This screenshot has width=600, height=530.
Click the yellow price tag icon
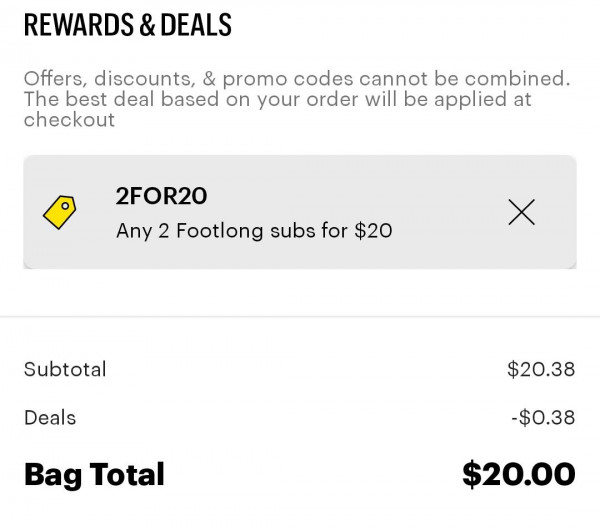tap(59, 212)
